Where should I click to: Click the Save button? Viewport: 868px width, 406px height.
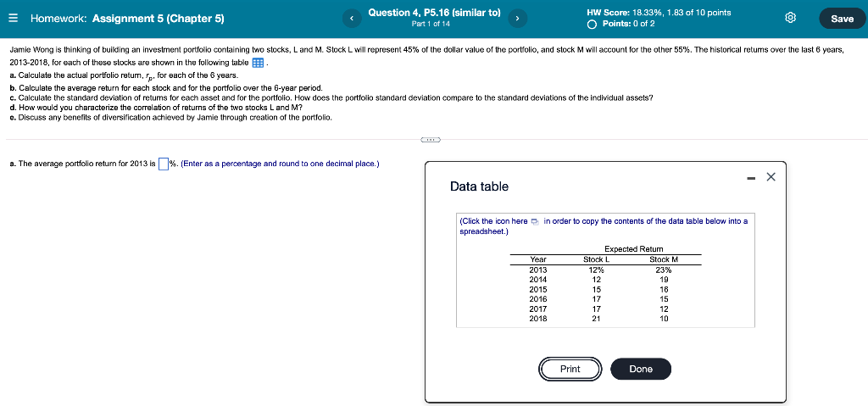[842, 19]
